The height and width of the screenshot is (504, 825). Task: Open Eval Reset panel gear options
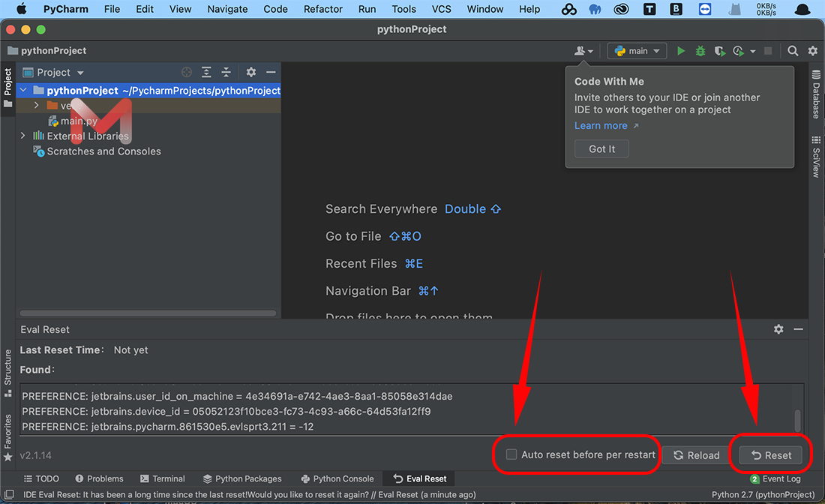[778, 329]
